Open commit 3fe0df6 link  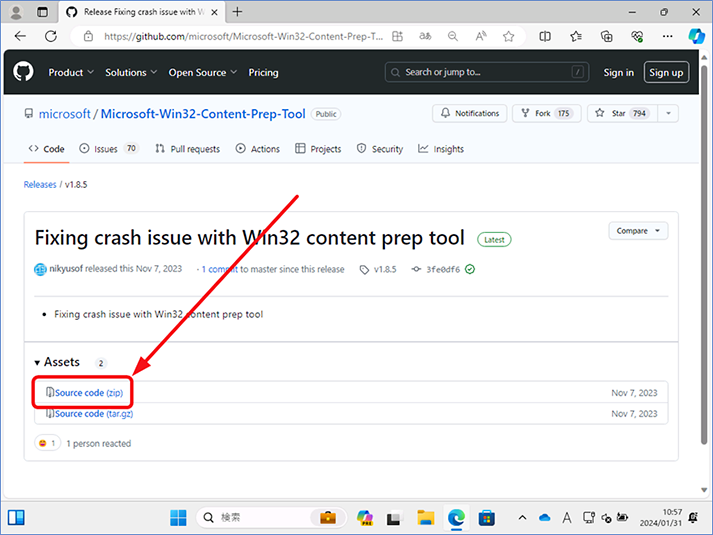point(443,270)
